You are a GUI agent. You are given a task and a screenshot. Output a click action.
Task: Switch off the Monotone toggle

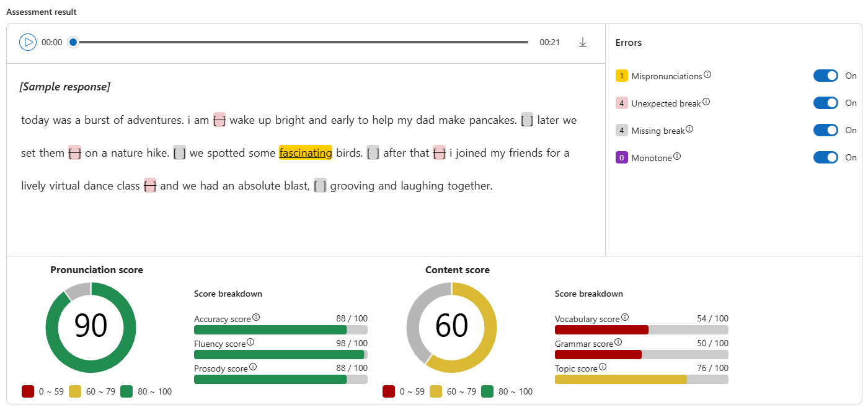[825, 157]
